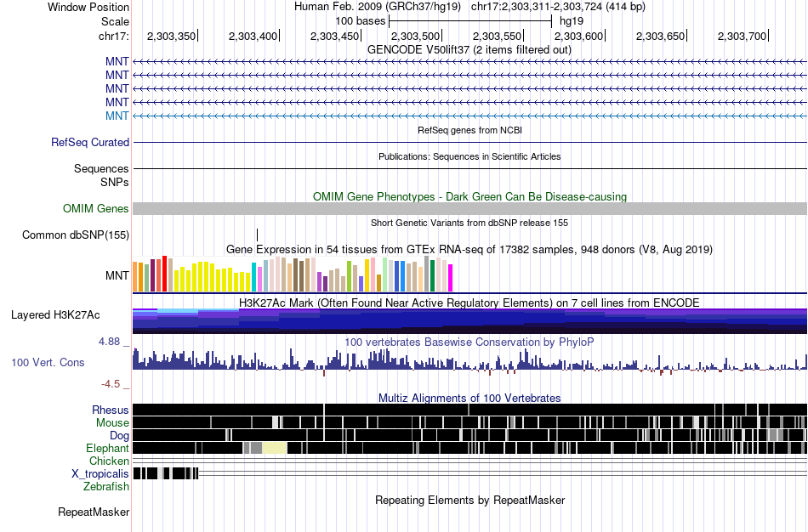The image size is (808, 532).
Task: Open Short Genetic Variants from dbSNP title
Action: (469, 223)
